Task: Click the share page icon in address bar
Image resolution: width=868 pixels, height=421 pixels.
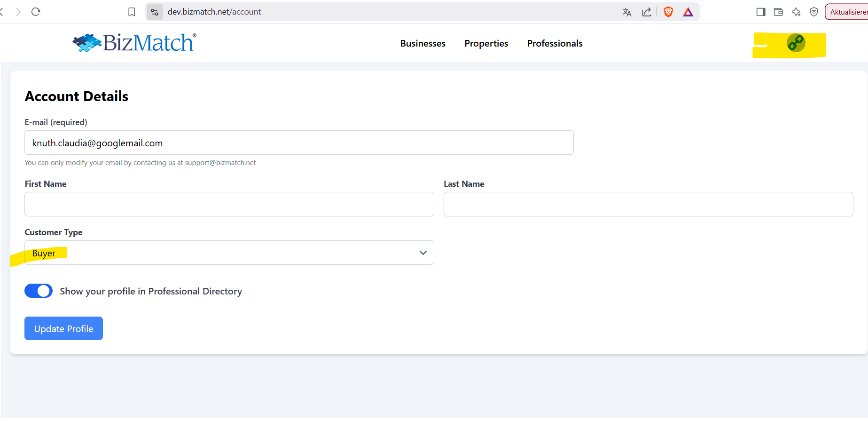Action: click(x=647, y=12)
